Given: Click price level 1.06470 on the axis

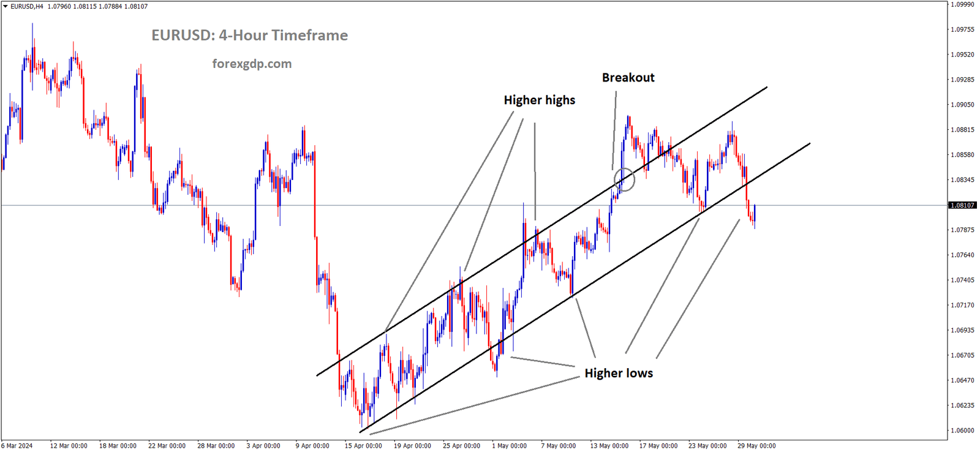Looking at the screenshot, I should click(962, 380).
